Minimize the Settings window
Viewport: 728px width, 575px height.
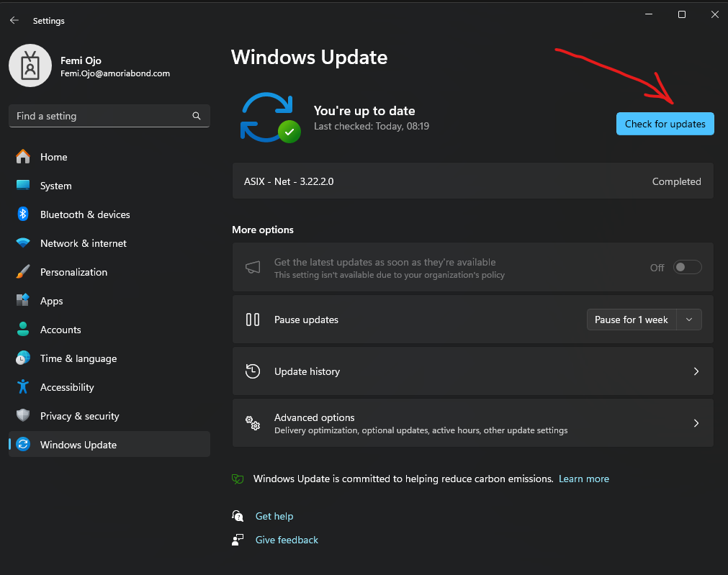click(x=649, y=14)
